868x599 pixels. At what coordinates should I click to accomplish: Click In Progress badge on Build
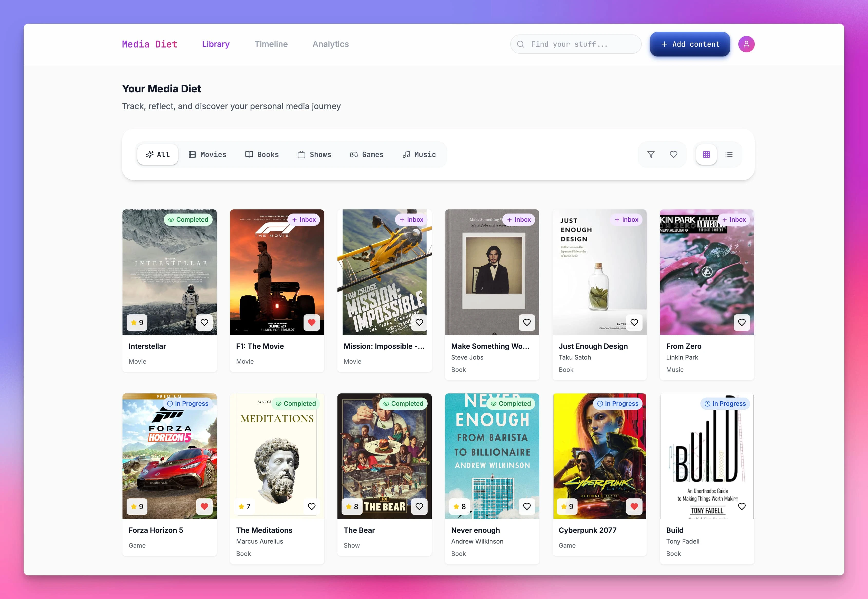725,403
